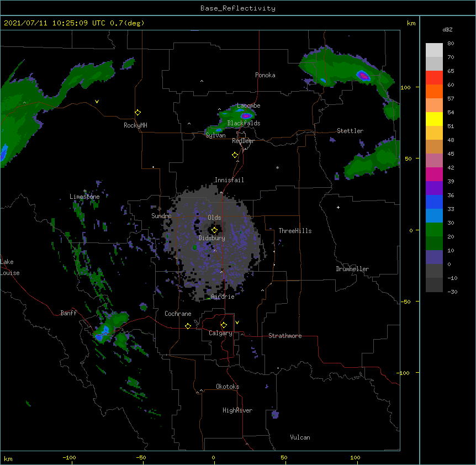Click the Sylvan label
476x465 pixels.
tap(215, 135)
